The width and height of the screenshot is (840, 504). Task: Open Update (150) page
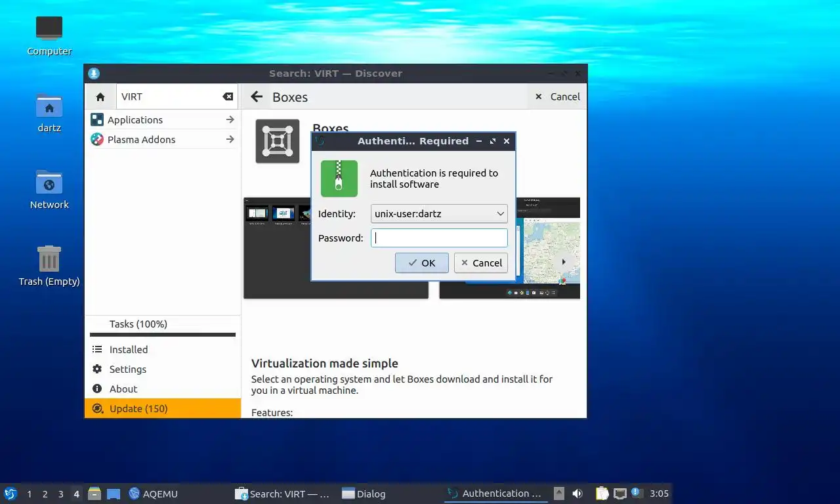pyautogui.click(x=163, y=408)
